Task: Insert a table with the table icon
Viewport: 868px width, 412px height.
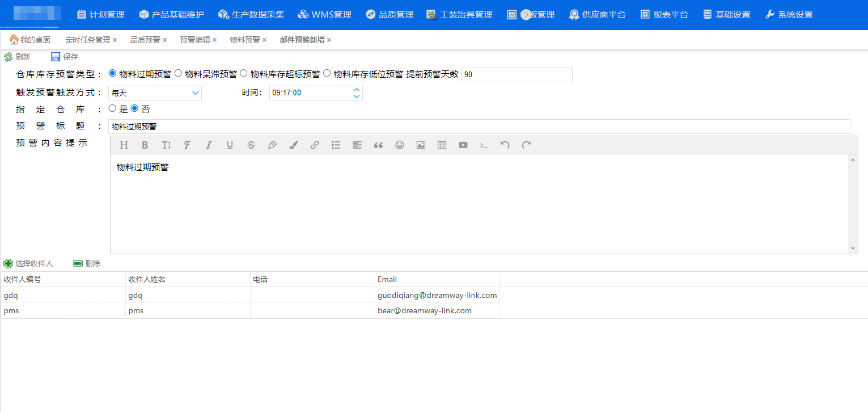Action: click(442, 145)
